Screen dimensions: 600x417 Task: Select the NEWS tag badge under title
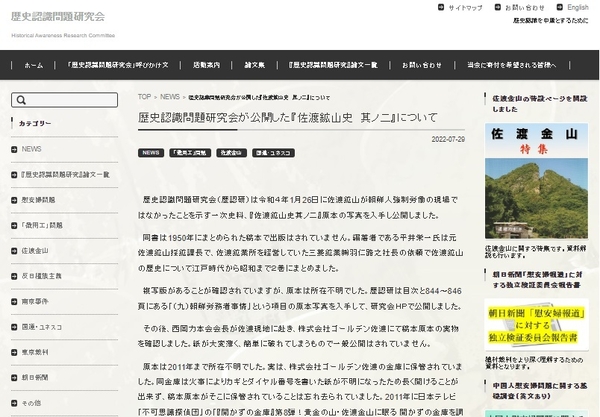tap(151, 153)
